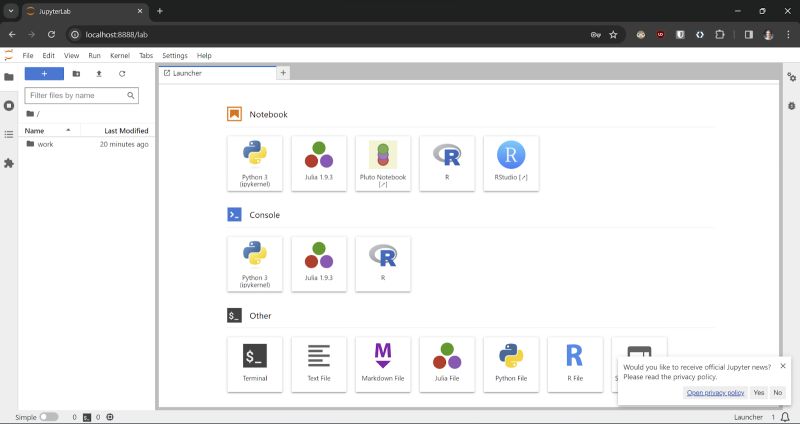Open privacy policy link
Screen dimensions: 800x424
(715, 392)
